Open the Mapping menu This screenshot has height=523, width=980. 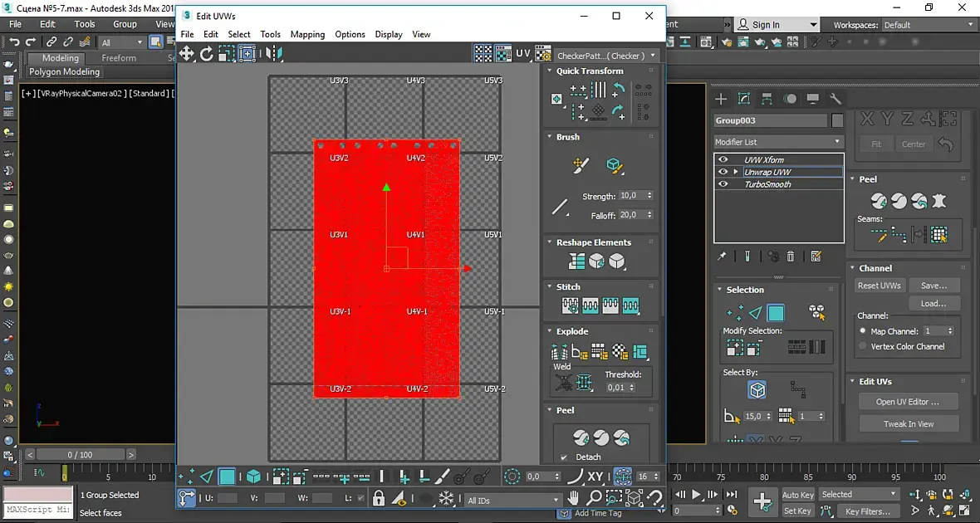307,34
